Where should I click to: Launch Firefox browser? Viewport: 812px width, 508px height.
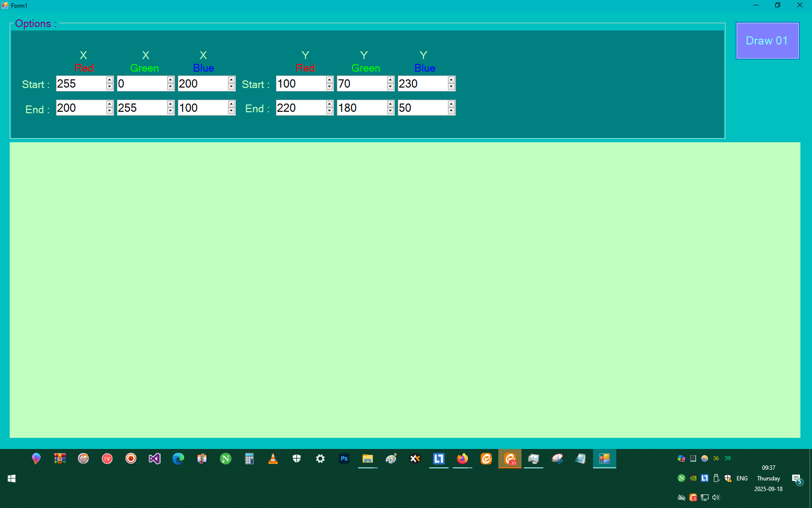(x=462, y=459)
